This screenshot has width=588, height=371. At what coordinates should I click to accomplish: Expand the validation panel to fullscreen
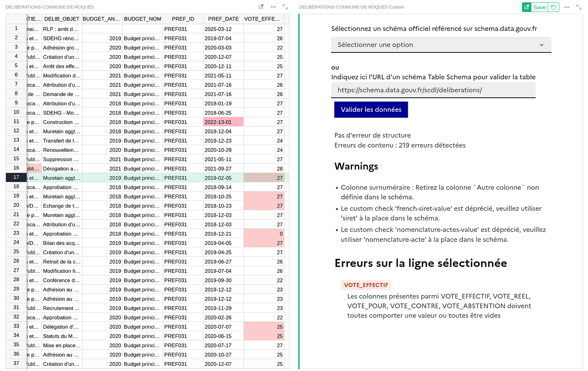tap(579, 7)
